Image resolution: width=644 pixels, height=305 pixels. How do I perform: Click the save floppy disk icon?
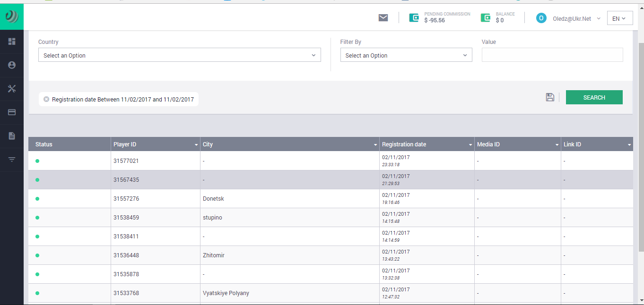pyautogui.click(x=550, y=97)
